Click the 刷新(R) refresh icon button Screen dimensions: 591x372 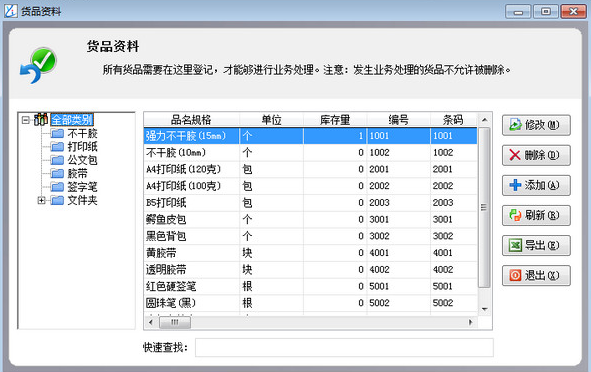point(515,215)
